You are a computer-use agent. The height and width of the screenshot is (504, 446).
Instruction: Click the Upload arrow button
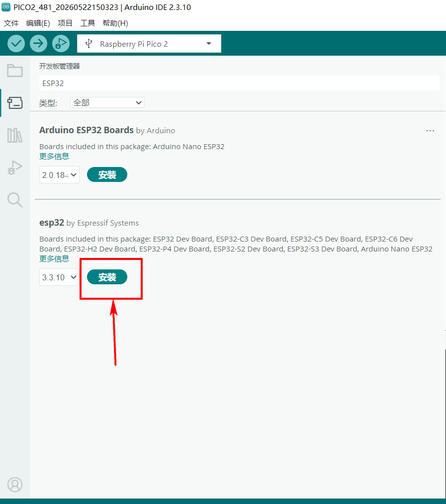point(39,43)
